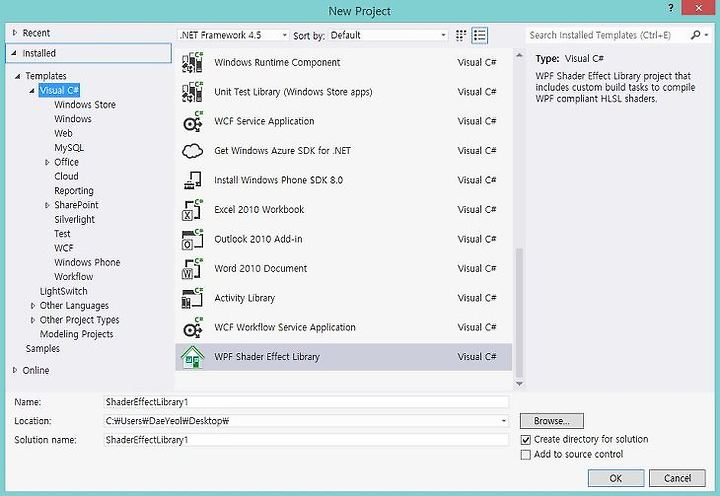Collapse the Visual C# node arrow
The height and width of the screenshot is (496, 720).
[x=32, y=91]
